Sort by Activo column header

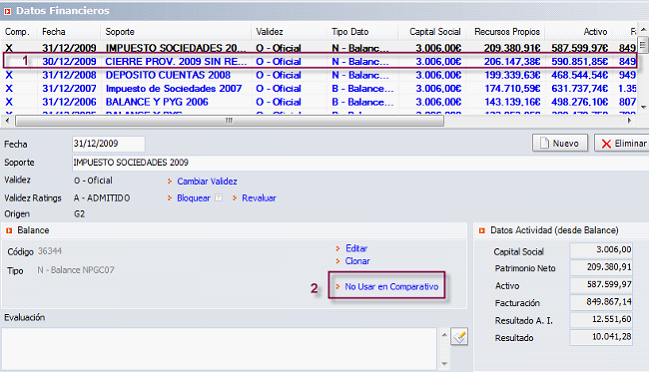(x=595, y=32)
